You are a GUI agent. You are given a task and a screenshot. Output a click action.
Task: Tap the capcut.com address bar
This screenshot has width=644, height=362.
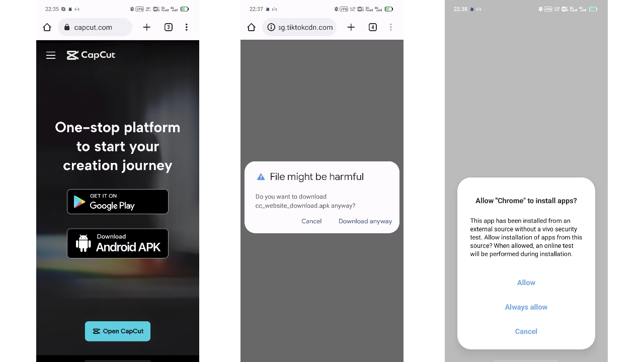click(x=98, y=27)
